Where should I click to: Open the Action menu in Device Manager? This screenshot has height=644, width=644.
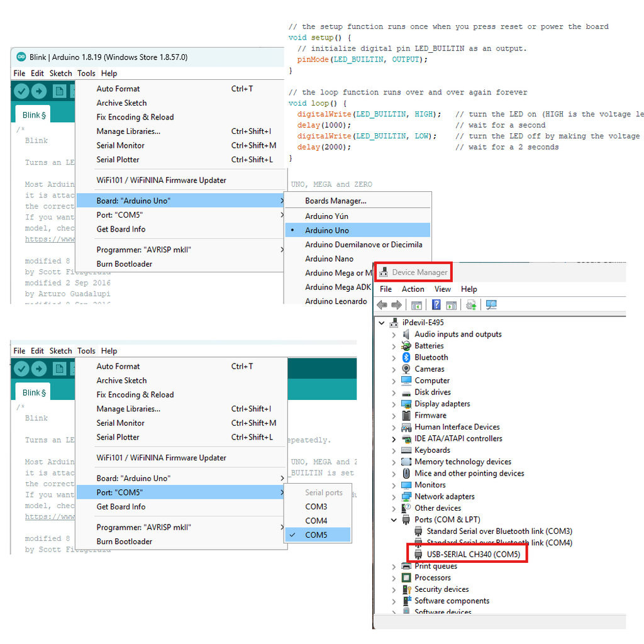point(413,289)
